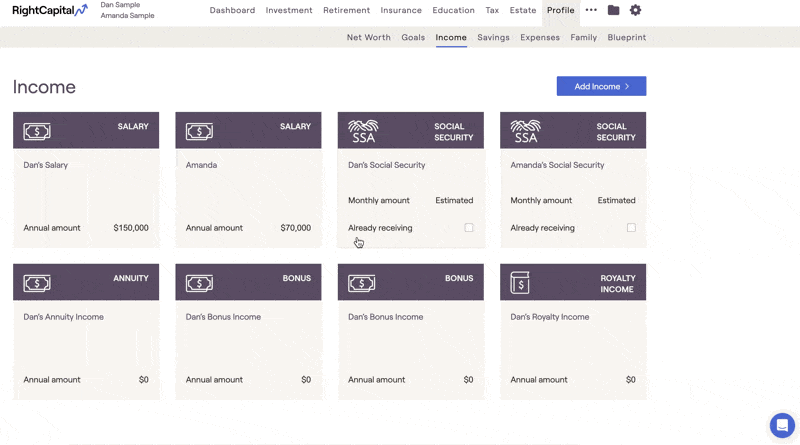Open the Retirement menu
The image size is (800, 445).
point(346,10)
